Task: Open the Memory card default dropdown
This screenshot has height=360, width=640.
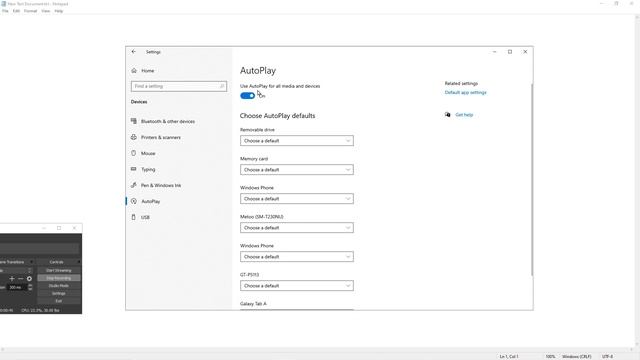Action: click(x=297, y=170)
